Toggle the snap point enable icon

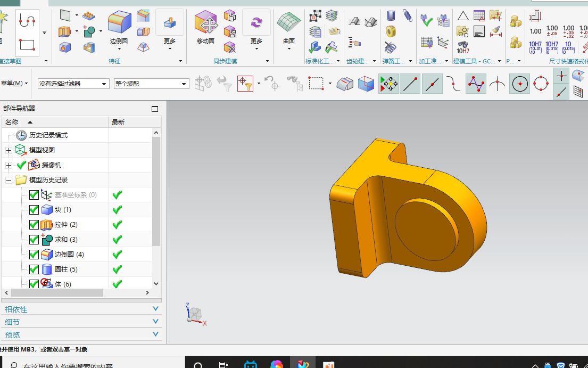pyautogui.click(x=388, y=84)
